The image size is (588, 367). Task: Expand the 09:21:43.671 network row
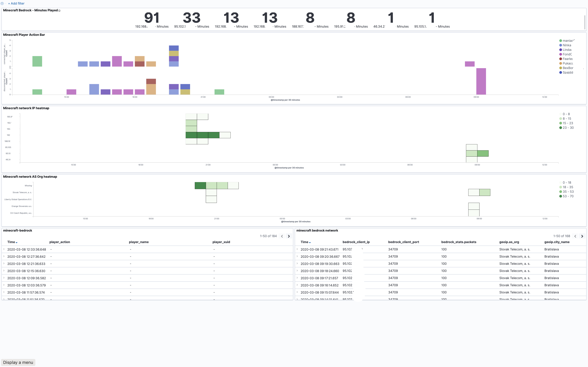(297, 249)
